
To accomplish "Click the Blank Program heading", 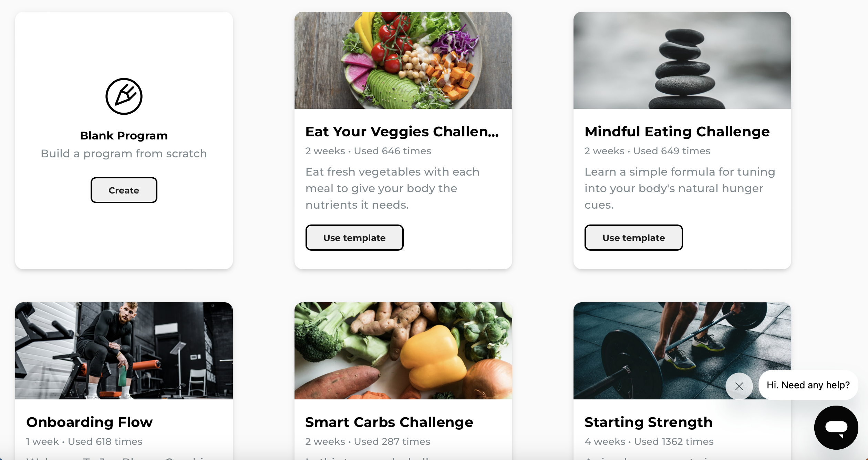I will 124,136.
